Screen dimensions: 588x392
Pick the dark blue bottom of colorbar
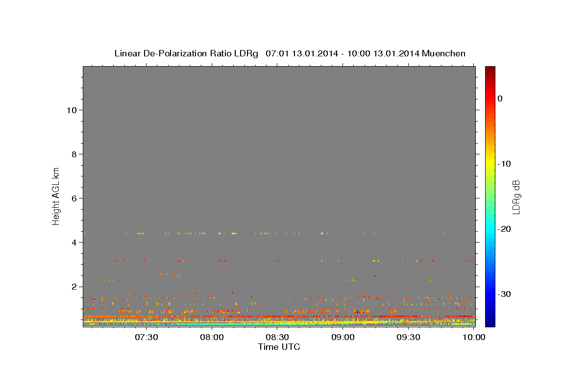click(x=490, y=323)
